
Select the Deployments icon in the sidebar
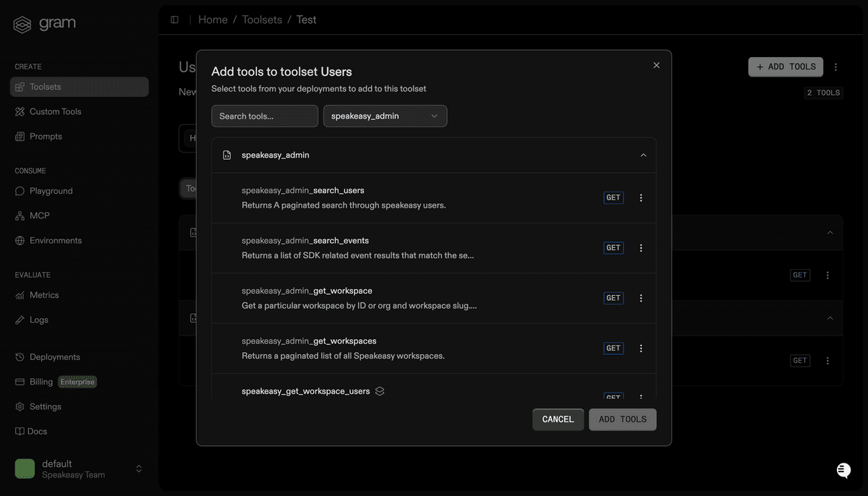(22, 356)
